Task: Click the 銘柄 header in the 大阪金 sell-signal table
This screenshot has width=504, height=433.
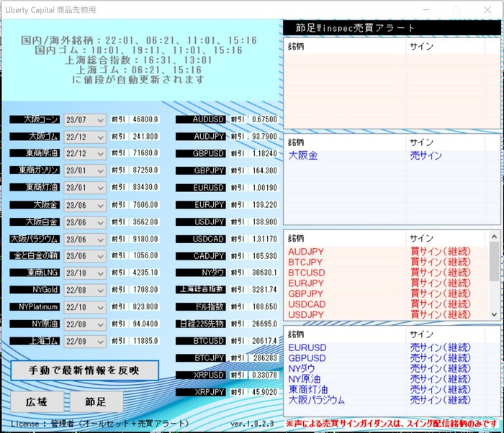Action: (x=345, y=142)
